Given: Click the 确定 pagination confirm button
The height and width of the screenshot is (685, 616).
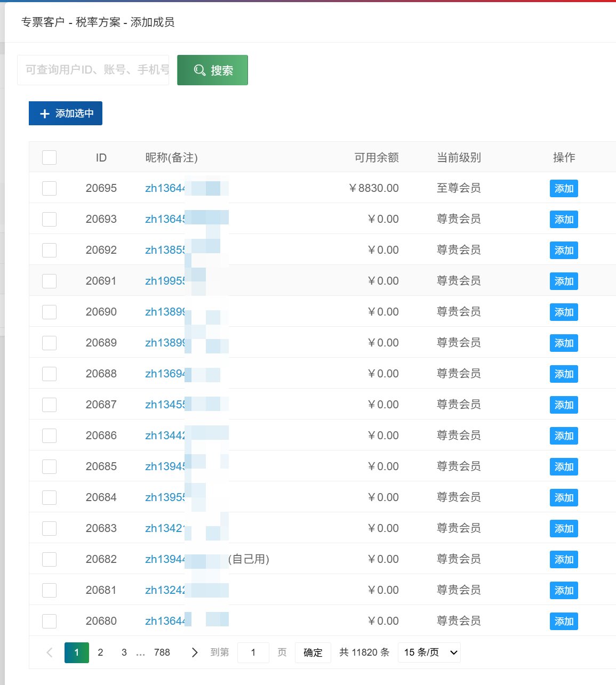Looking at the screenshot, I should [313, 652].
